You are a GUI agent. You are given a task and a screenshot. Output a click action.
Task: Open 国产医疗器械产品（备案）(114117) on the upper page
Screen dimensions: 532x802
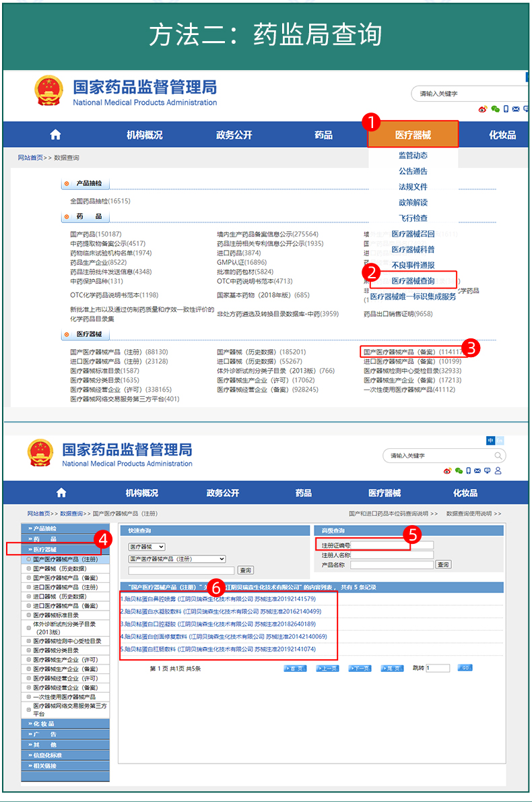point(413,352)
